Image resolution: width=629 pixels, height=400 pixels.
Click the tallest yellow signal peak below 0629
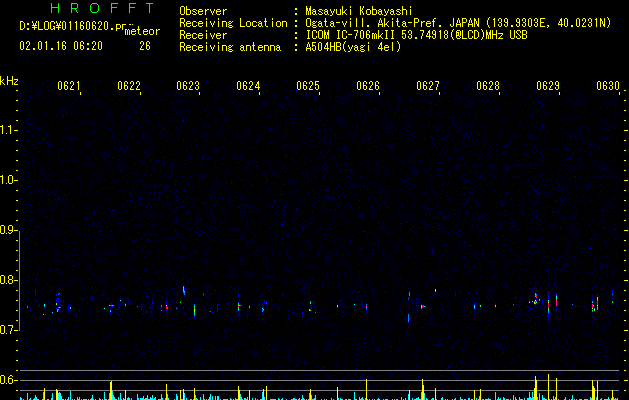tap(548, 387)
